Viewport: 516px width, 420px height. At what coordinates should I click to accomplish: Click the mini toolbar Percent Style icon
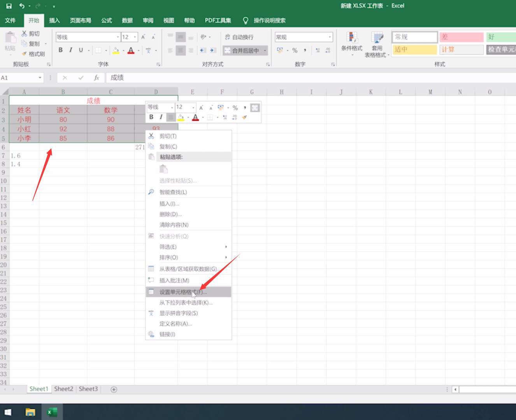(x=235, y=108)
